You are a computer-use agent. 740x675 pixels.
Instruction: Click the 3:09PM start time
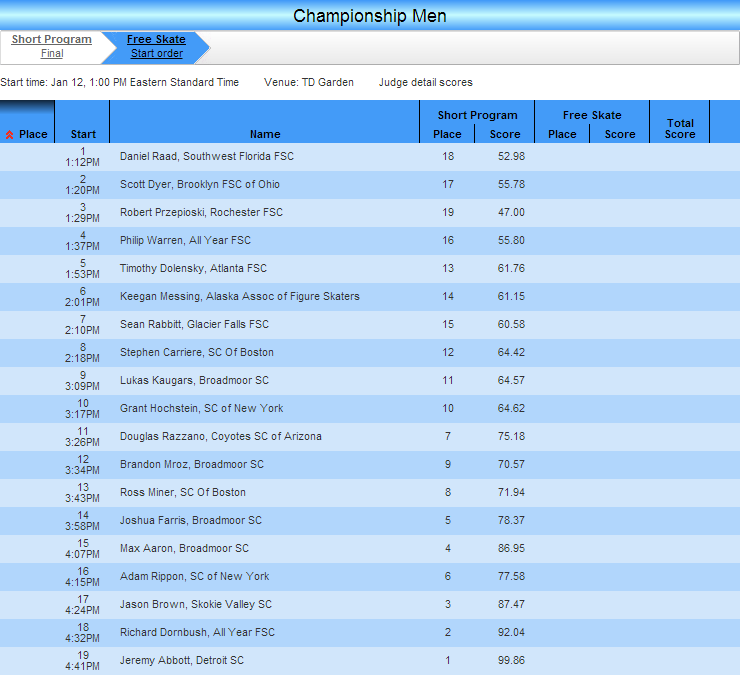(83, 386)
